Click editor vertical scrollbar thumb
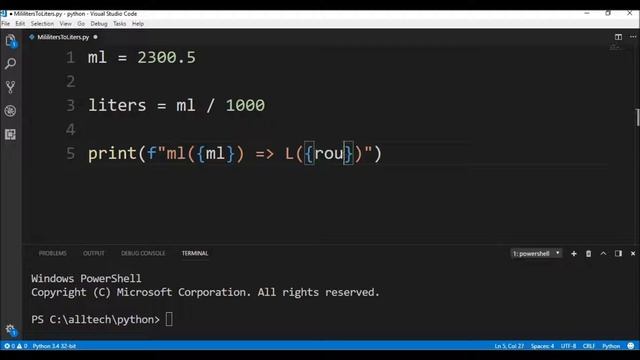 pyautogui.click(x=638, y=117)
